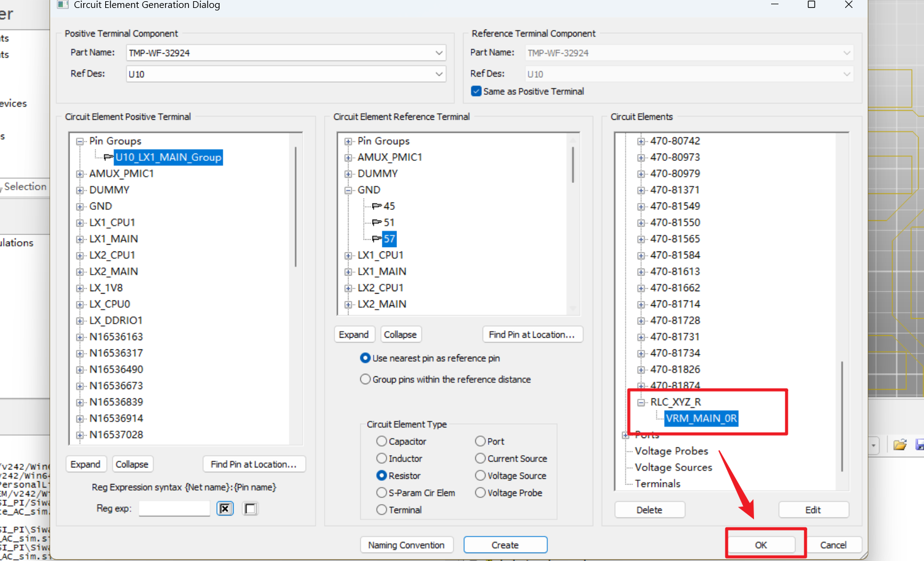Toggle Same as Positive Terminal checkbox
Viewport: 924px width, 561px height.
476,91
